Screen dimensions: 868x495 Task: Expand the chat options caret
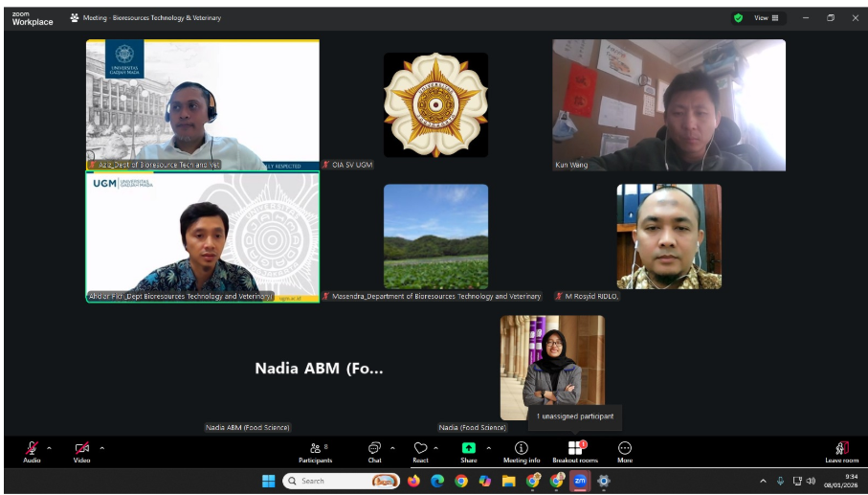[393, 447]
